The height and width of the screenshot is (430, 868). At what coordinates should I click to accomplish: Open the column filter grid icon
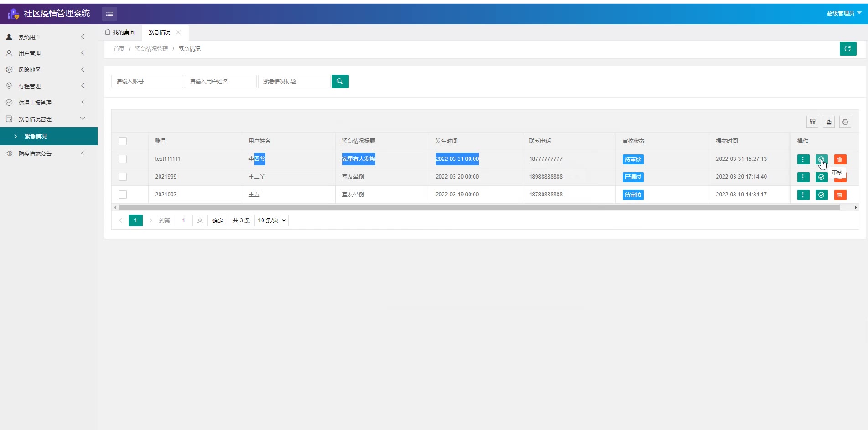812,122
